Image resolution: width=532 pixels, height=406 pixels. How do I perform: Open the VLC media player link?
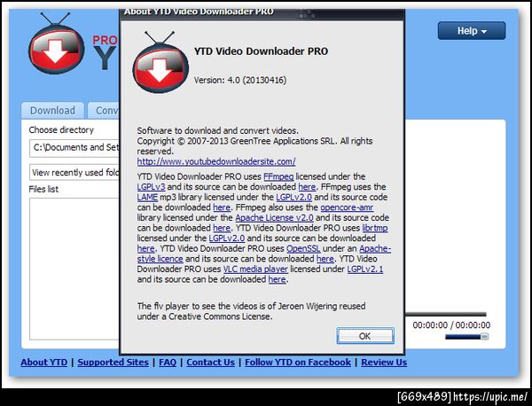pyautogui.click(x=255, y=269)
